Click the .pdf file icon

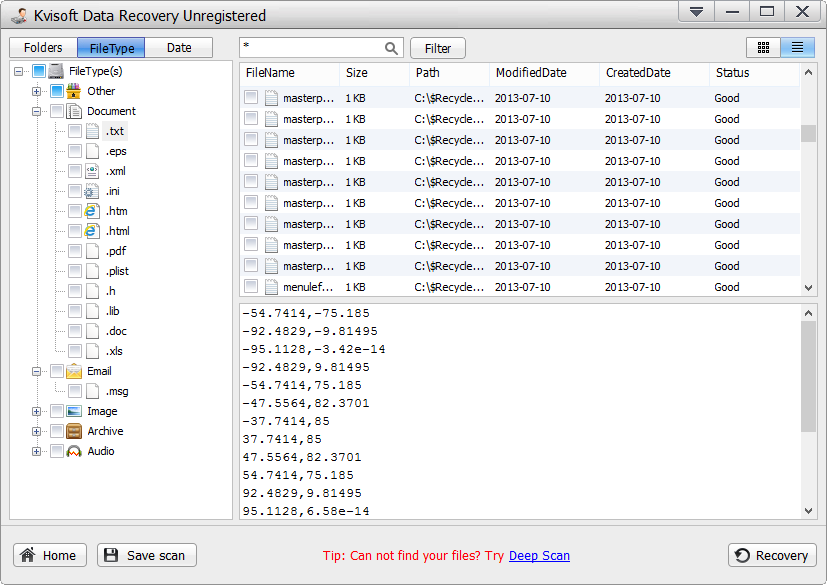pos(92,252)
